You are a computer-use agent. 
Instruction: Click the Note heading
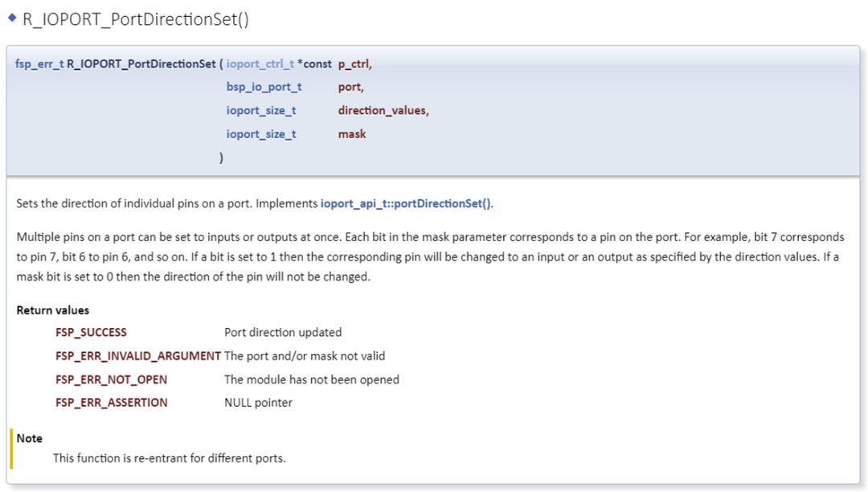click(x=29, y=438)
